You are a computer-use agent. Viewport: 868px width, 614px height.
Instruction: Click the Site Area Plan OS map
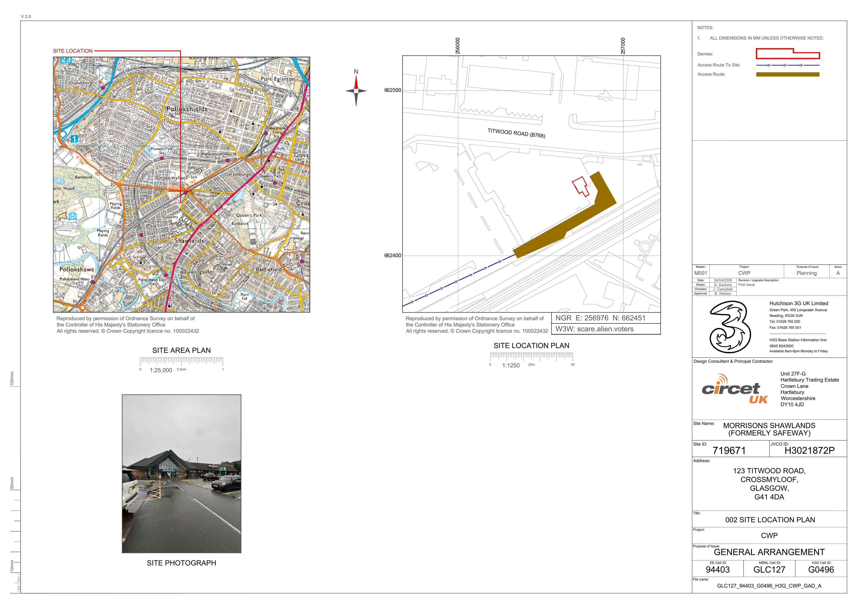click(x=181, y=185)
